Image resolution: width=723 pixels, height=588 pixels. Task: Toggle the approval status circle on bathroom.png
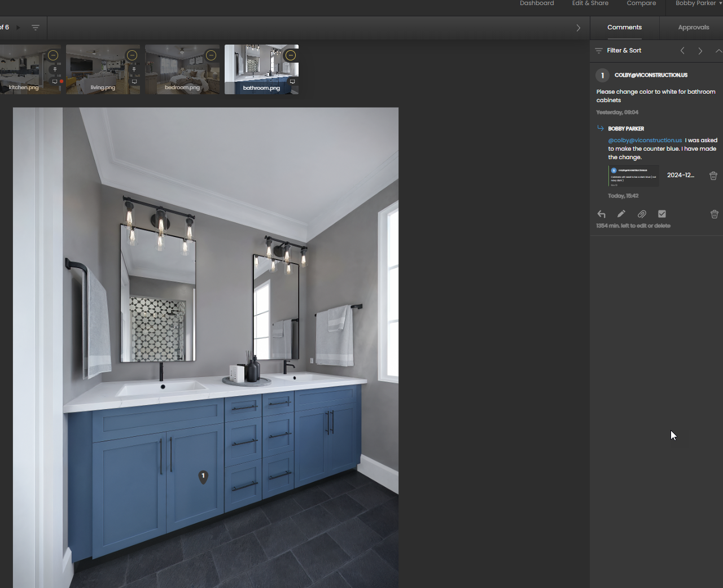291,55
